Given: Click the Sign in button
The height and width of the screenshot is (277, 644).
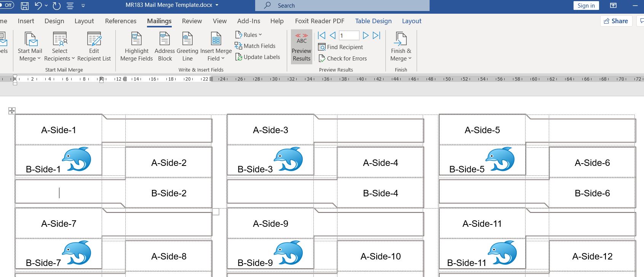Looking at the screenshot, I should tap(586, 5).
